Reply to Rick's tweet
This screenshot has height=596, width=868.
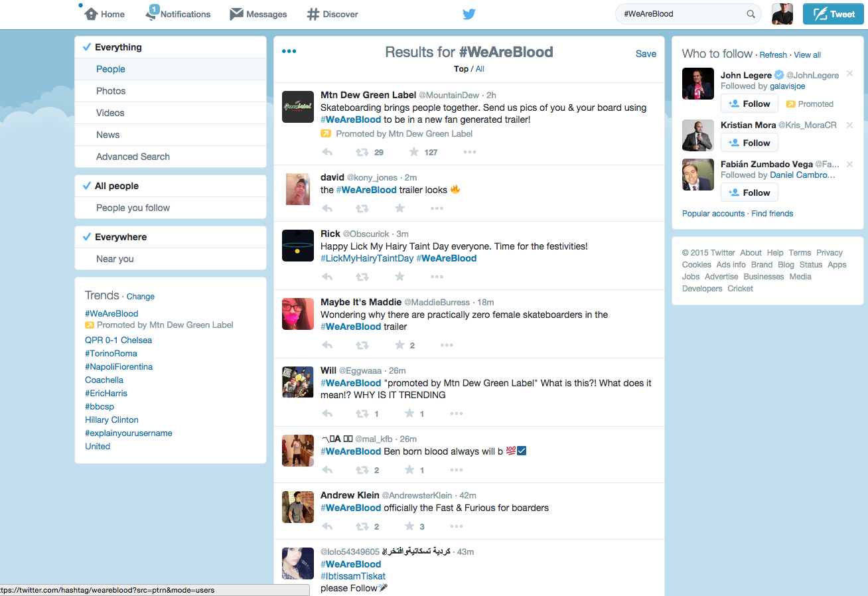327,277
